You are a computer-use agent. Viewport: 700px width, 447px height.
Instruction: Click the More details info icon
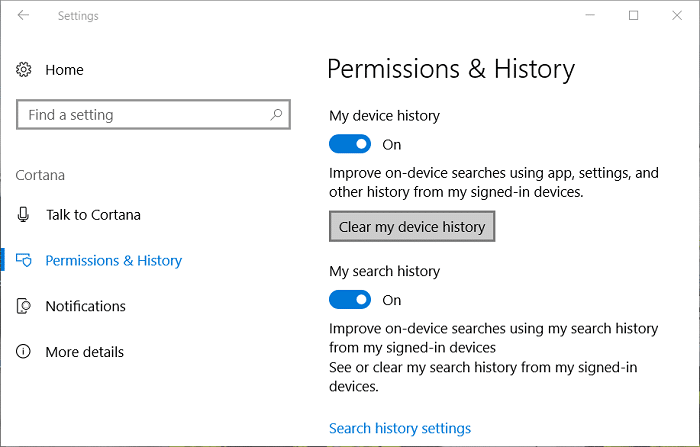pos(24,352)
